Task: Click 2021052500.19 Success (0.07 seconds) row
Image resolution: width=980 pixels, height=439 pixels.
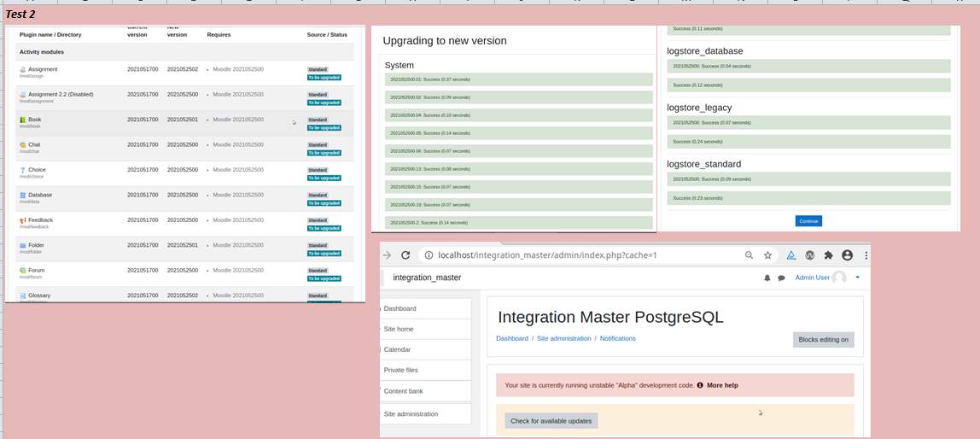Action: [519, 204]
